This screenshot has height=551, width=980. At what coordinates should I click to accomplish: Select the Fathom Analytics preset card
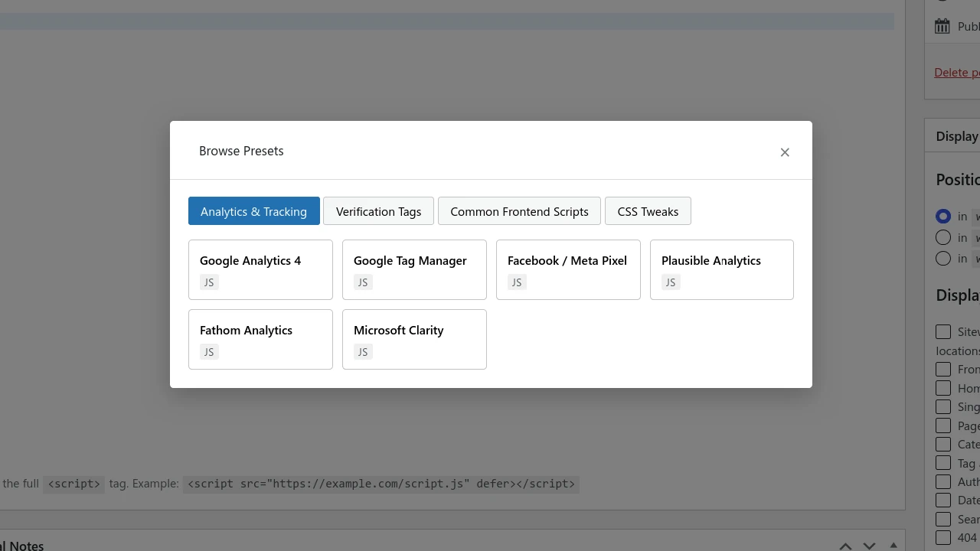point(260,339)
